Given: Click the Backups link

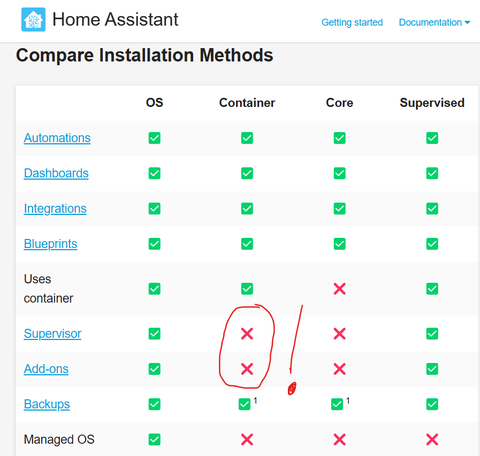Looking at the screenshot, I should pyautogui.click(x=47, y=404).
